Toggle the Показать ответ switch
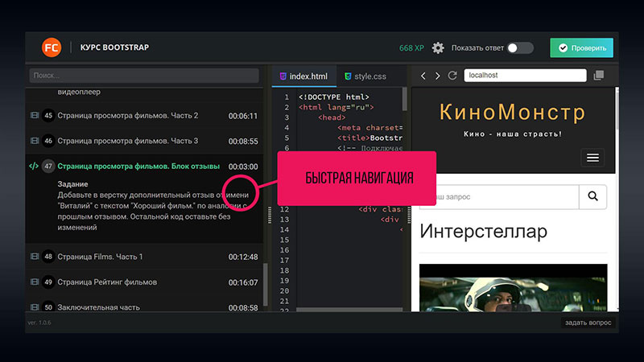 520,48
